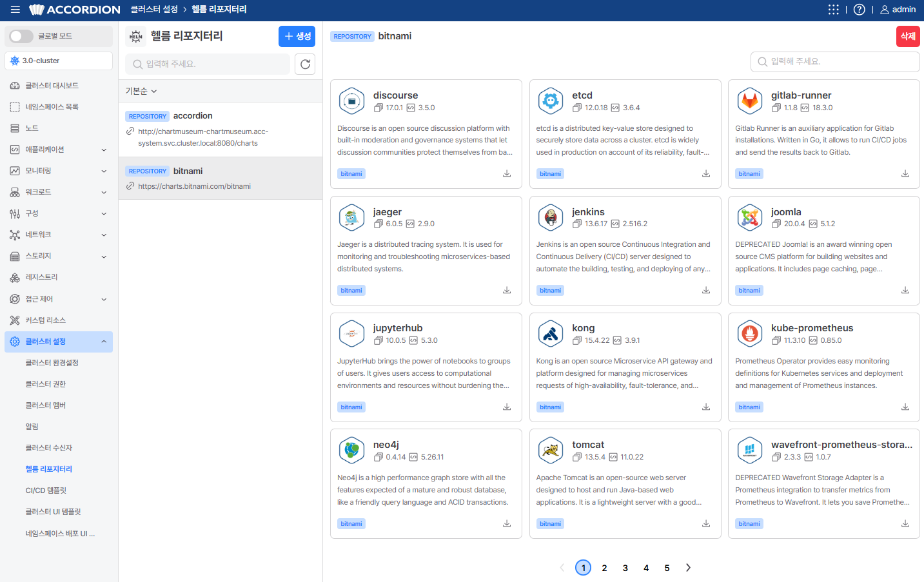Toggle the global mode switch
Viewport: 924px width, 582px height.
pyautogui.click(x=21, y=36)
